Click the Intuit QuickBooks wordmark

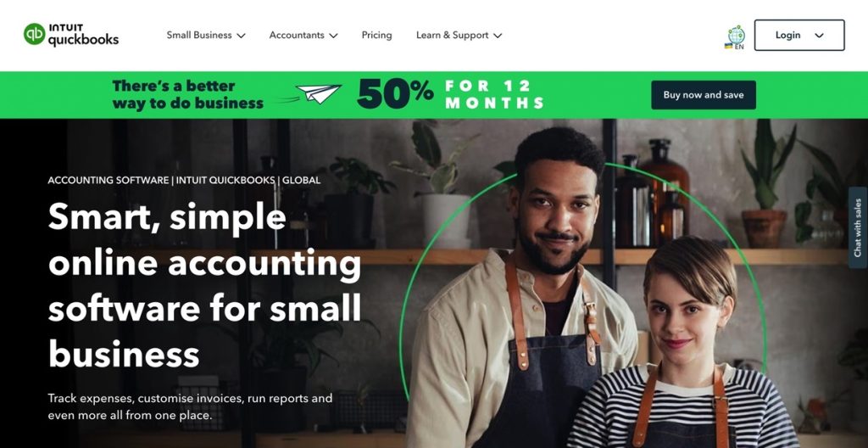coord(83,35)
